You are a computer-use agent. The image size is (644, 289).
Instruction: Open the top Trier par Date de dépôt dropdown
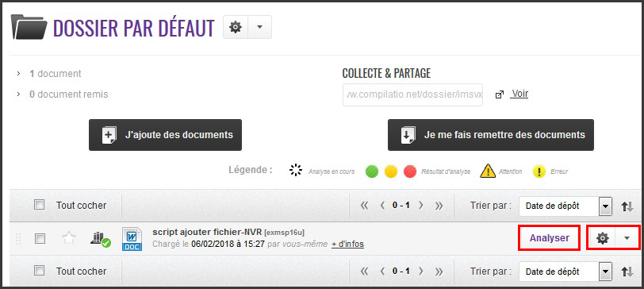point(565,206)
